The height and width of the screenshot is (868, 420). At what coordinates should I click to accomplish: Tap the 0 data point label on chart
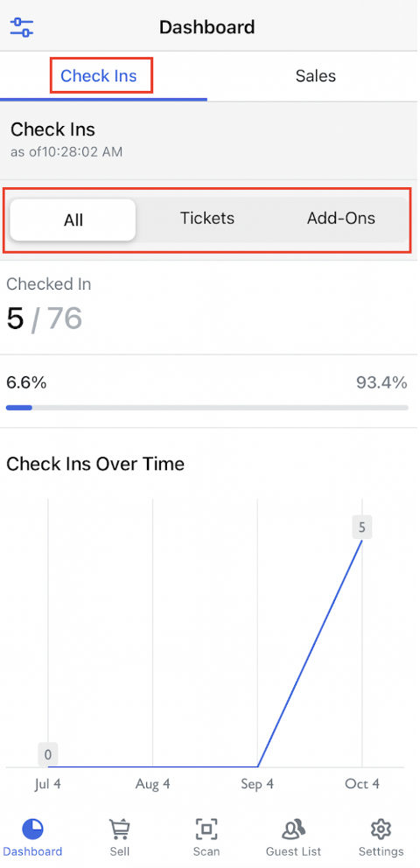[x=47, y=754]
